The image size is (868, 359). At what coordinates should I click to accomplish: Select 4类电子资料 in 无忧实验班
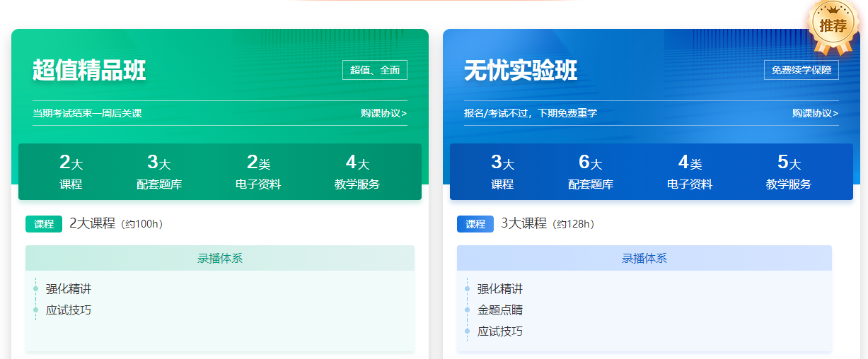tap(690, 172)
